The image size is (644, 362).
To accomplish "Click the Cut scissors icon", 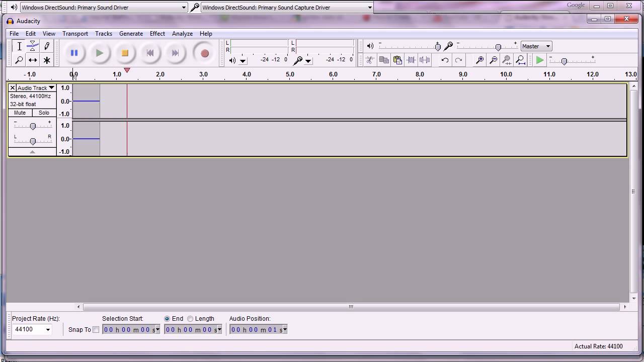I will 370,60.
